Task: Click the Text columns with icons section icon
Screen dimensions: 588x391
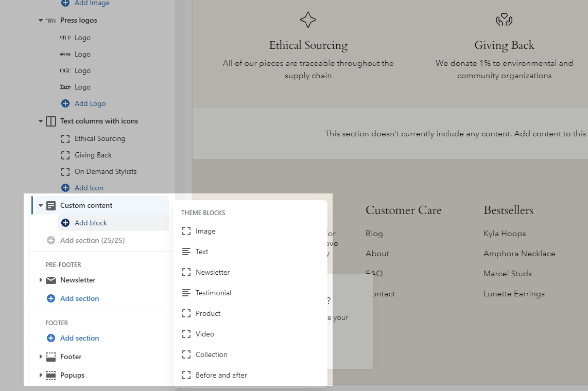Action: click(x=51, y=121)
